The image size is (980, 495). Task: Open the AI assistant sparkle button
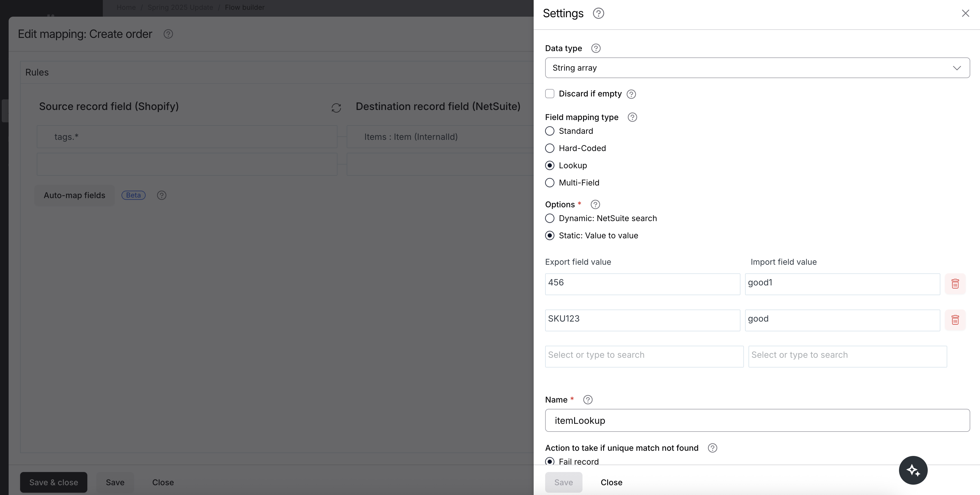(x=913, y=470)
